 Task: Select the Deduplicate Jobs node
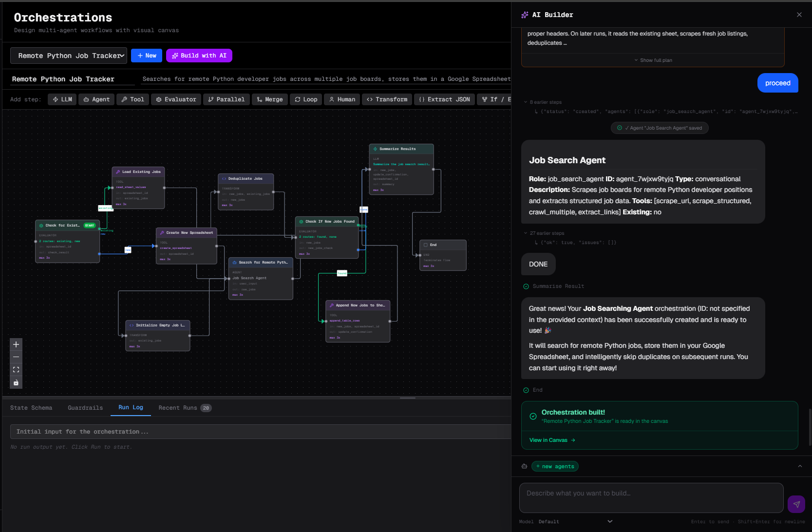(x=245, y=192)
